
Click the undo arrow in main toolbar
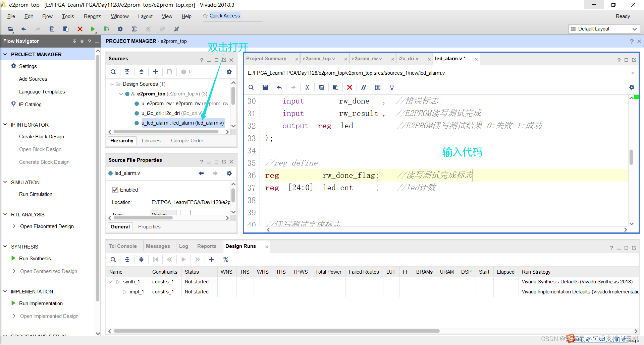(x=23, y=29)
